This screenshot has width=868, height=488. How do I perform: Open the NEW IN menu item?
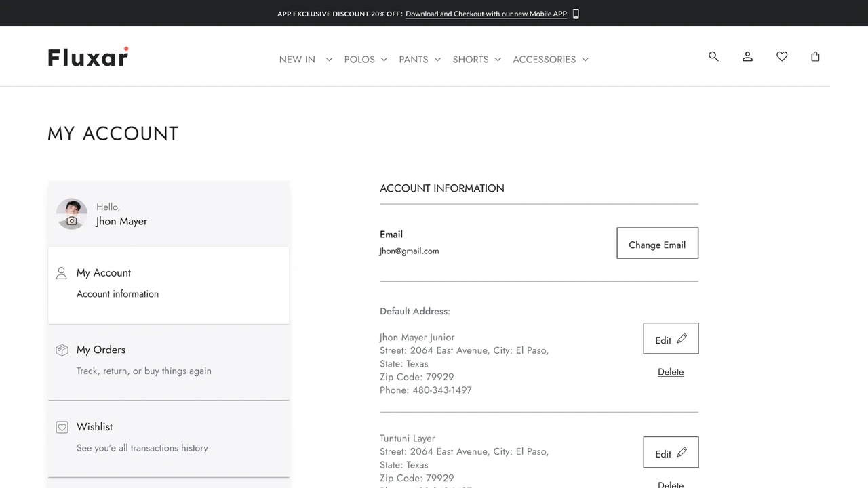pyautogui.click(x=297, y=59)
